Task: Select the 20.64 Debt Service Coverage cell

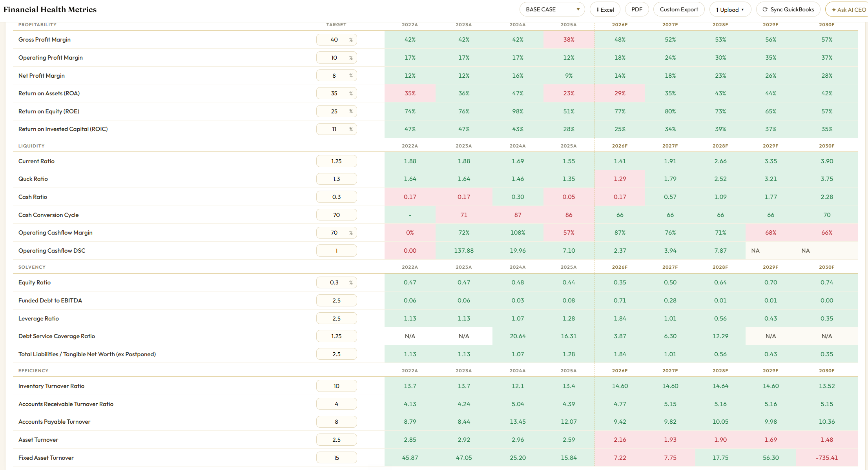Action: 518,336
